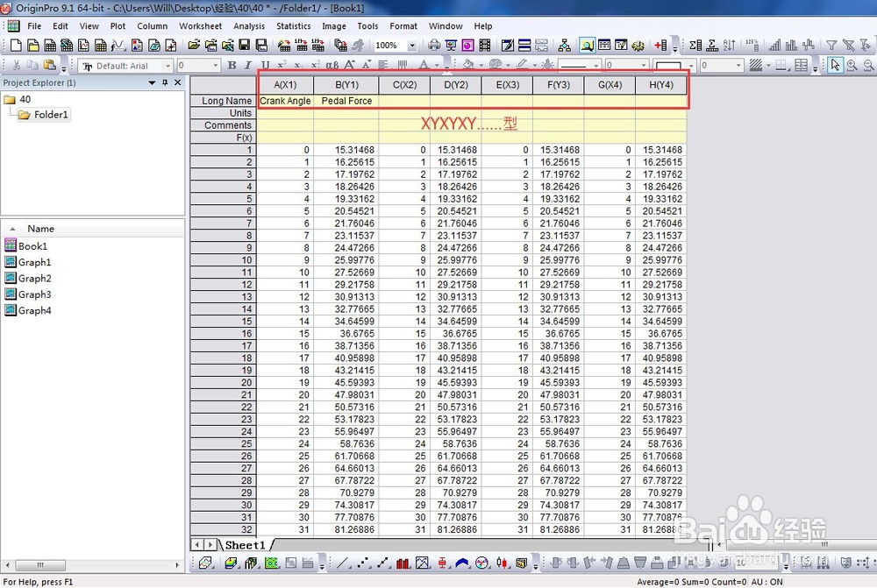877x588 pixels.
Task: Toggle Italic text formatting
Action: (x=248, y=66)
